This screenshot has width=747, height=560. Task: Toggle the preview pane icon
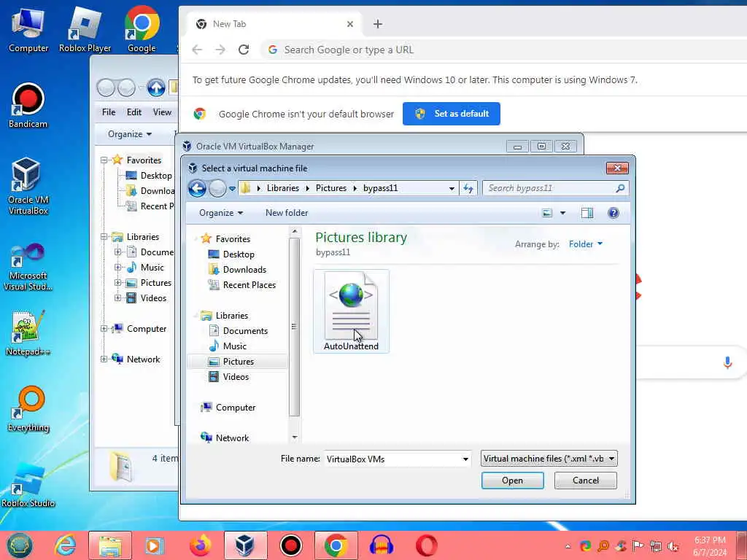(x=587, y=213)
